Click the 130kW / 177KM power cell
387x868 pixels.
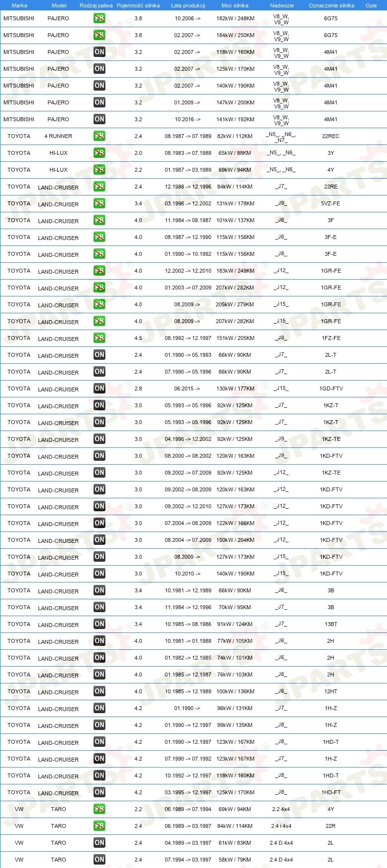[x=236, y=388]
